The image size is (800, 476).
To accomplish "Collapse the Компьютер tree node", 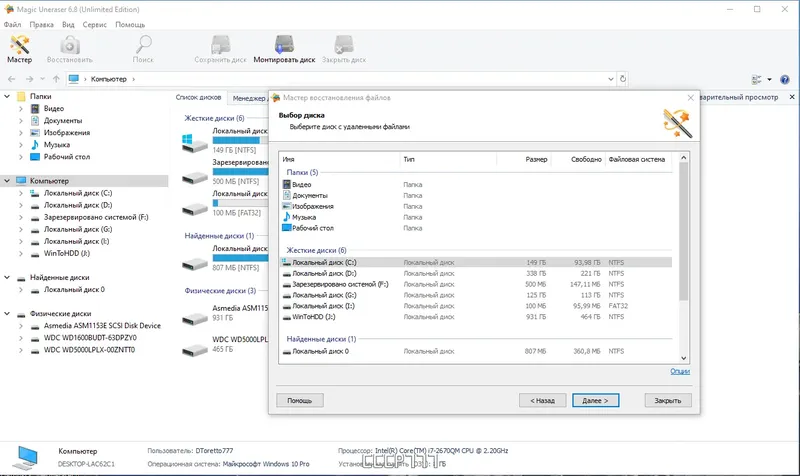I will [x=7, y=181].
